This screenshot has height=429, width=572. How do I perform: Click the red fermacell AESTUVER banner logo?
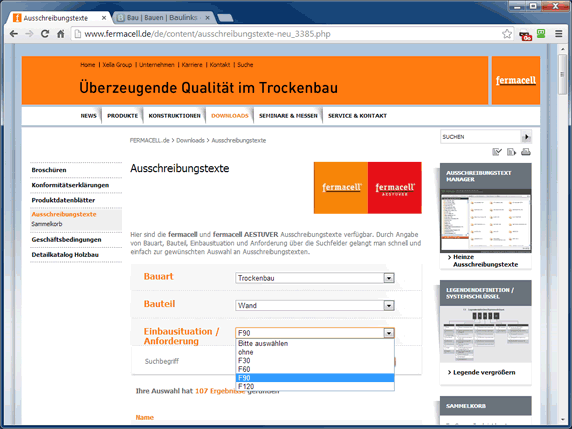tap(395, 188)
